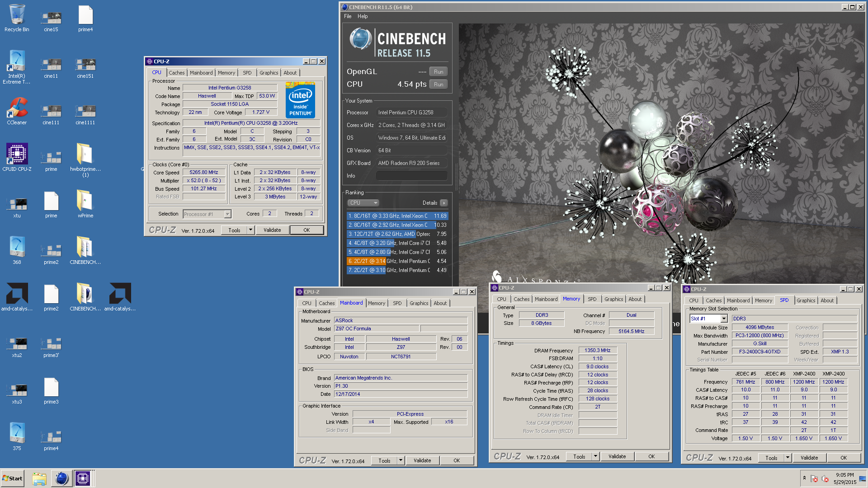Open Cinebench Help menu
Screen dimensions: 868x488
click(363, 16)
